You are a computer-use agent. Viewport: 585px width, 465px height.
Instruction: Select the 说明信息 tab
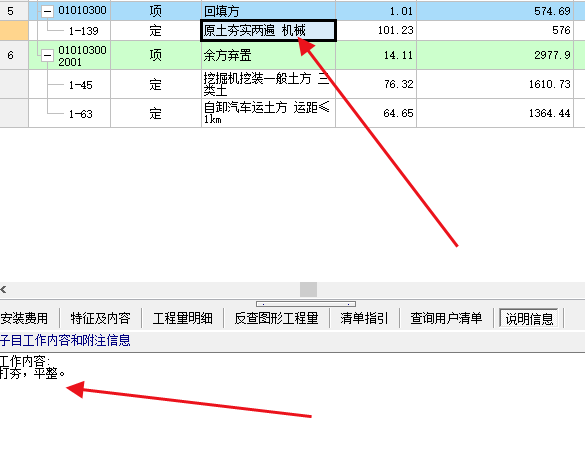coord(529,318)
